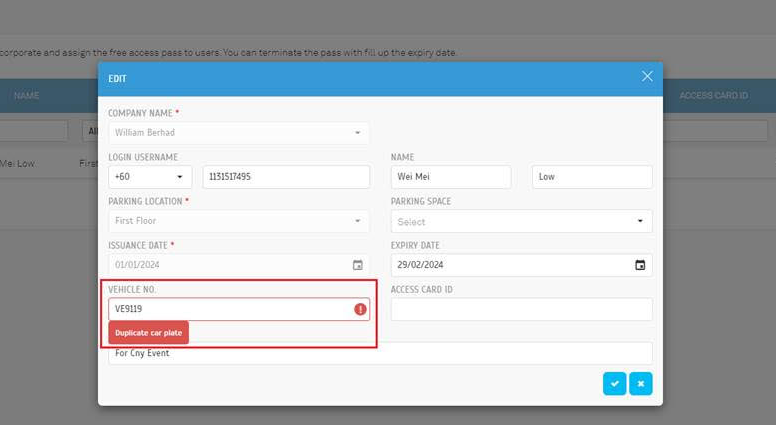This screenshot has height=425, width=776.
Task: Click the empty Access Card ID field in dialog
Action: coord(521,310)
